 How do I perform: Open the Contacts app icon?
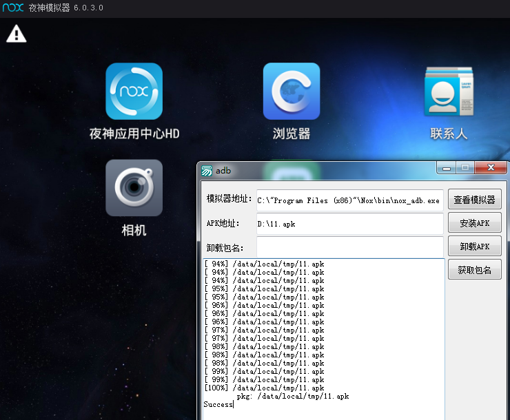449,92
